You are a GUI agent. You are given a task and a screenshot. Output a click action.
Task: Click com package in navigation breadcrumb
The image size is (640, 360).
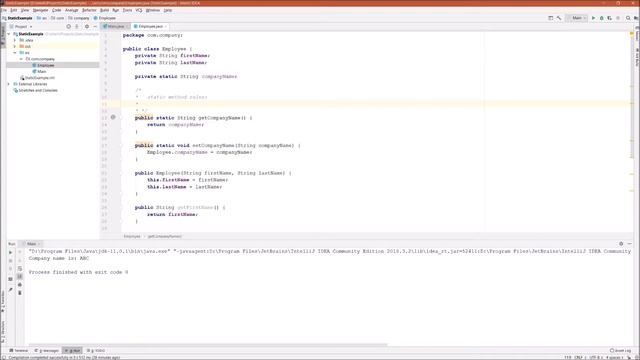click(58, 18)
